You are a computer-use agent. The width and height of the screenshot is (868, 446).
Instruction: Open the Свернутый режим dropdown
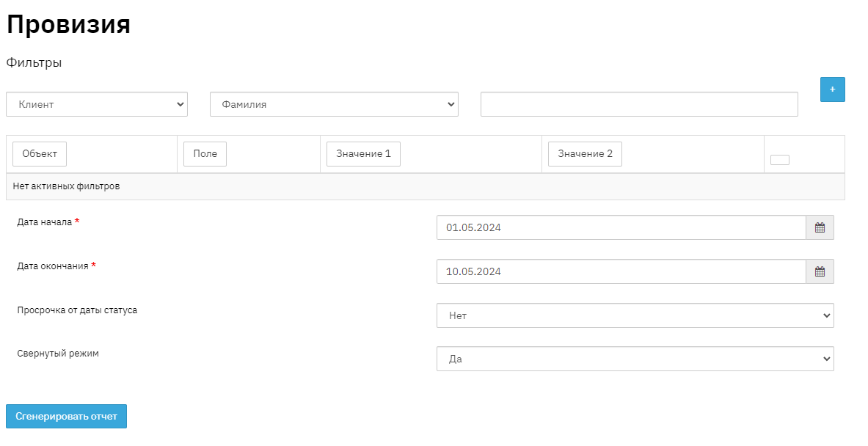click(x=635, y=359)
